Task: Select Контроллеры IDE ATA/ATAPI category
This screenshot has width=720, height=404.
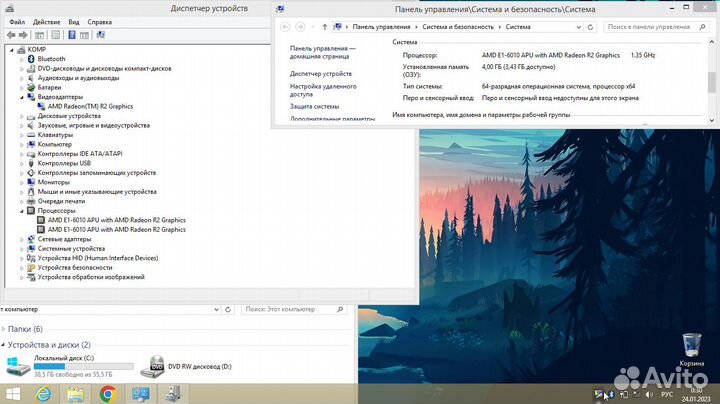Action: point(80,154)
